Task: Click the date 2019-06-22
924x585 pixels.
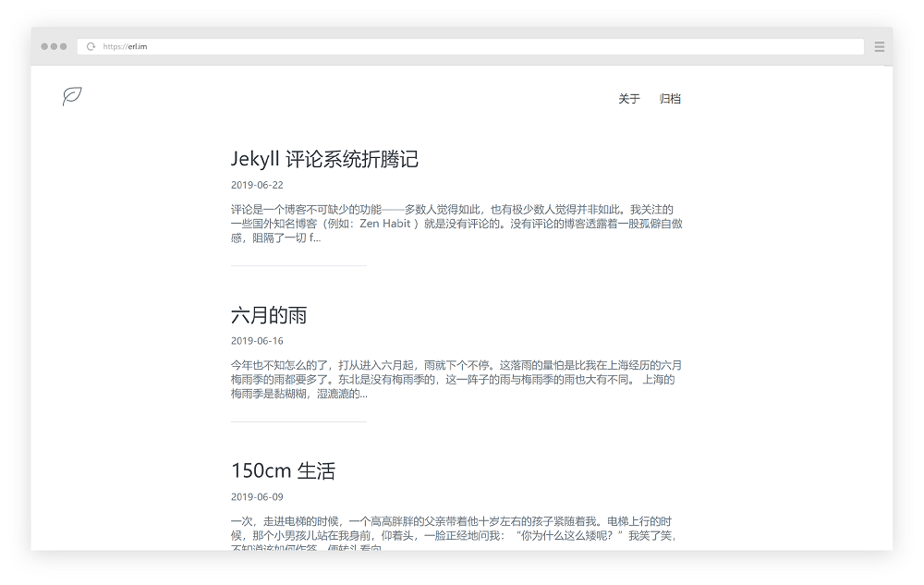Action: 257,185
